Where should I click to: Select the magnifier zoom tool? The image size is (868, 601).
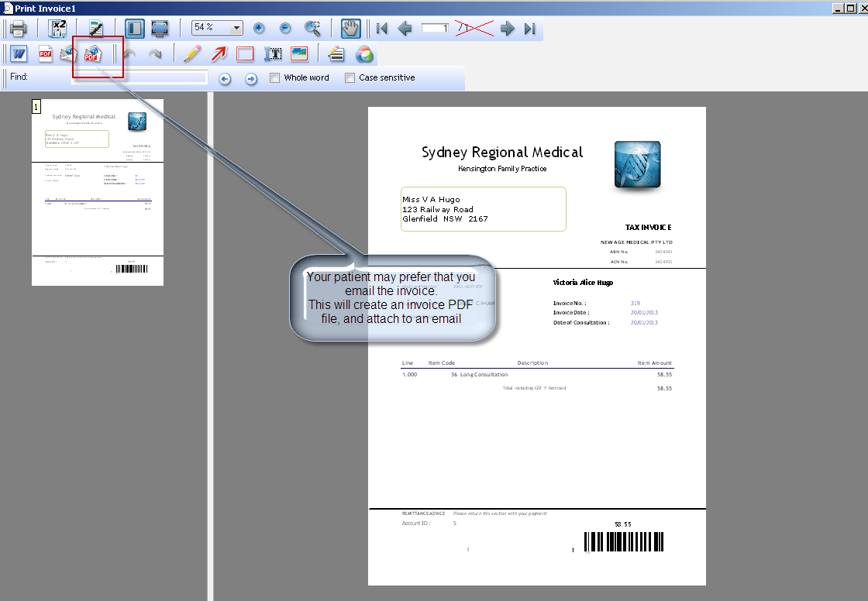313,28
